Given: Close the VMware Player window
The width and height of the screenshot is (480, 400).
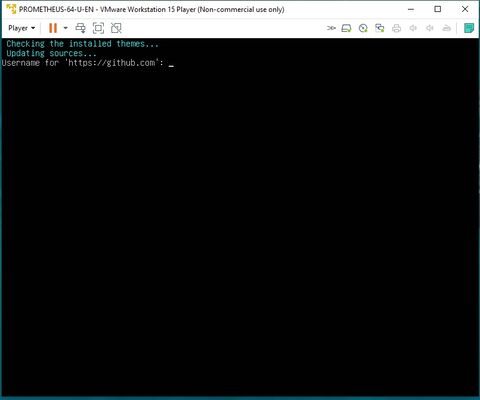Looking at the screenshot, I should coord(465,9).
